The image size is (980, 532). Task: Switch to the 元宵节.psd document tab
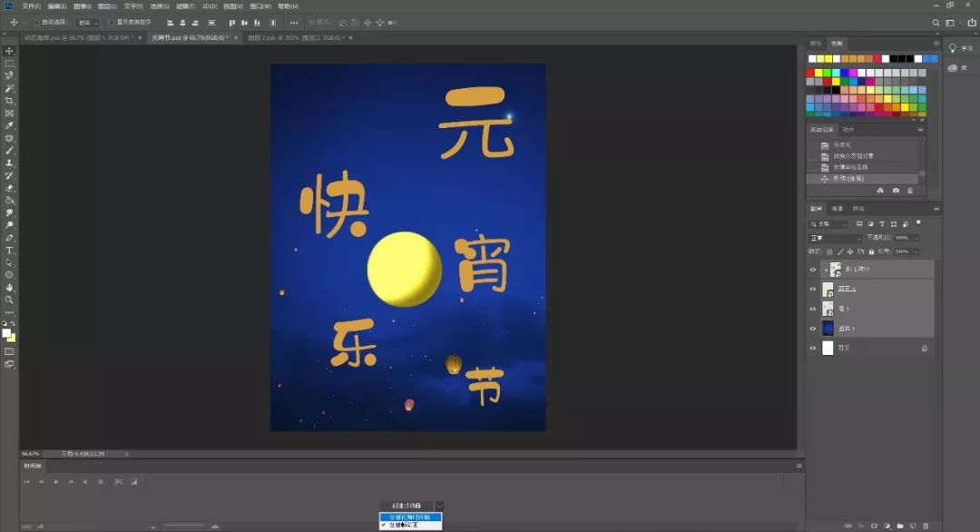pos(188,38)
